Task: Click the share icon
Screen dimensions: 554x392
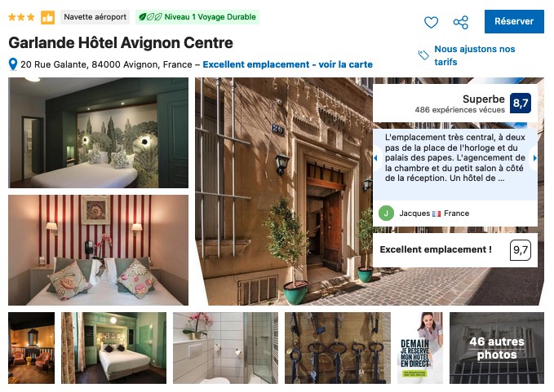Action: pos(461,22)
